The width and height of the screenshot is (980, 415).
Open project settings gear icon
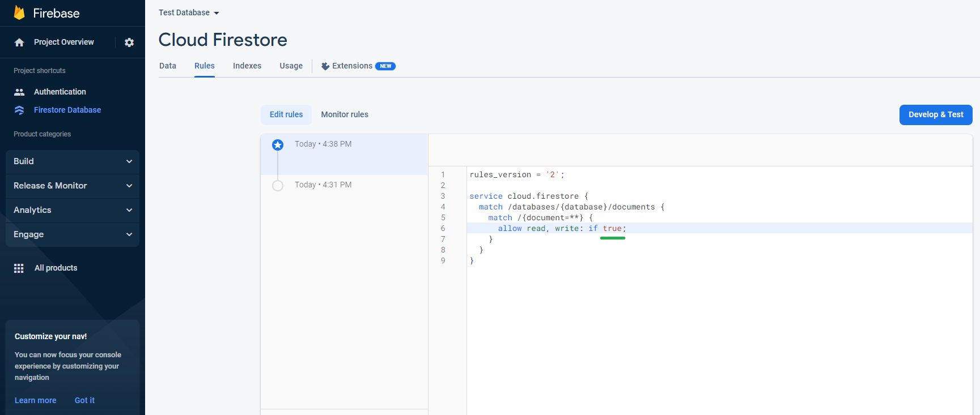[129, 42]
